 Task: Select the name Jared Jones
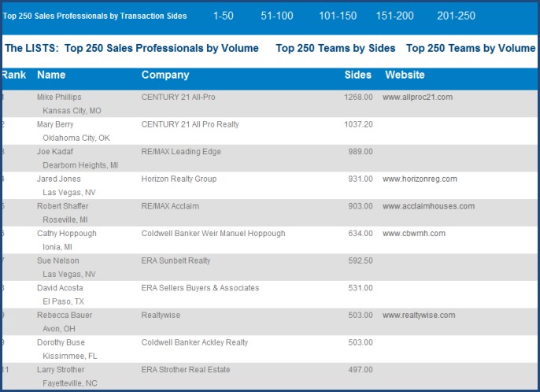pos(59,179)
